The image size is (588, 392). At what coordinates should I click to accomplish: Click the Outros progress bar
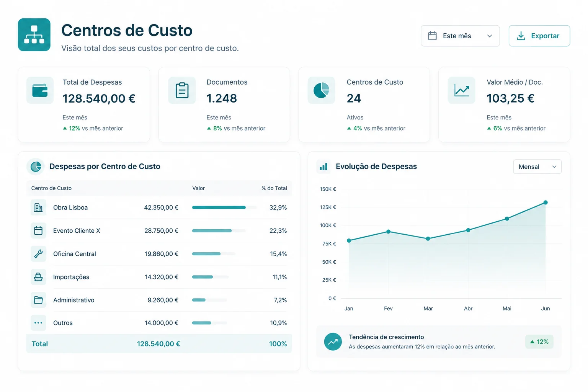coord(209,323)
